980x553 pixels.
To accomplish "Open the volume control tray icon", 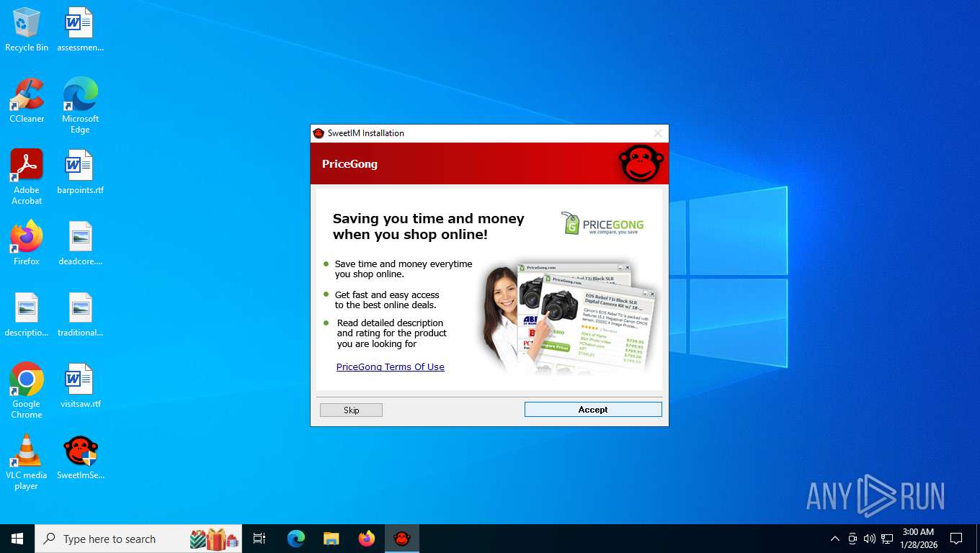I will [x=869, y=539].
